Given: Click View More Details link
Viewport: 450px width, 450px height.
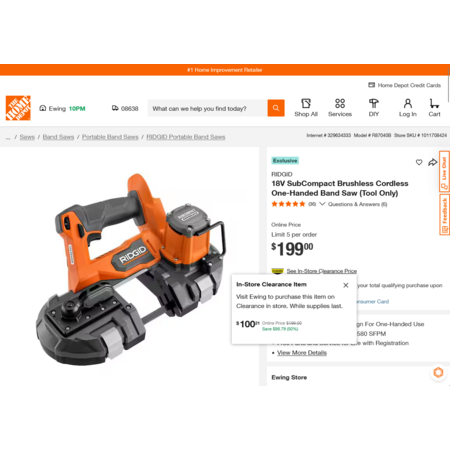Looking at the screenshot, I should (302, 353).
